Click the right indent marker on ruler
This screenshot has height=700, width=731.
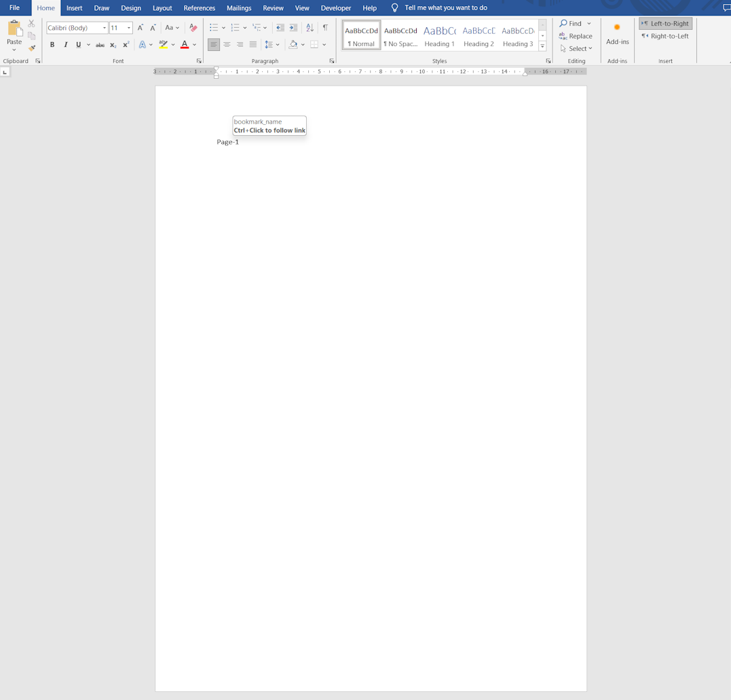[525, 73]
